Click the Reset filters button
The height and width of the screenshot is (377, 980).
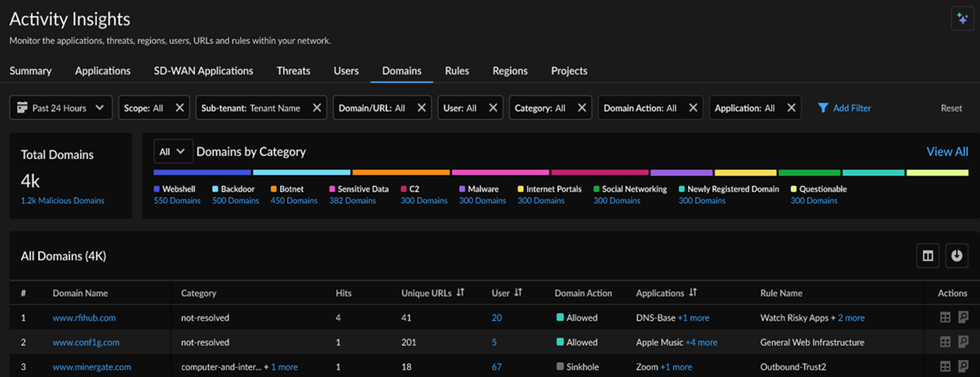(951, 108)
